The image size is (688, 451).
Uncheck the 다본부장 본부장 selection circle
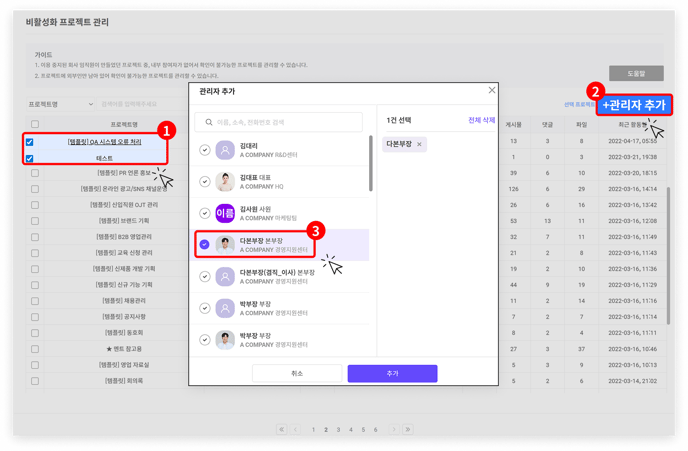click(205, 244)
